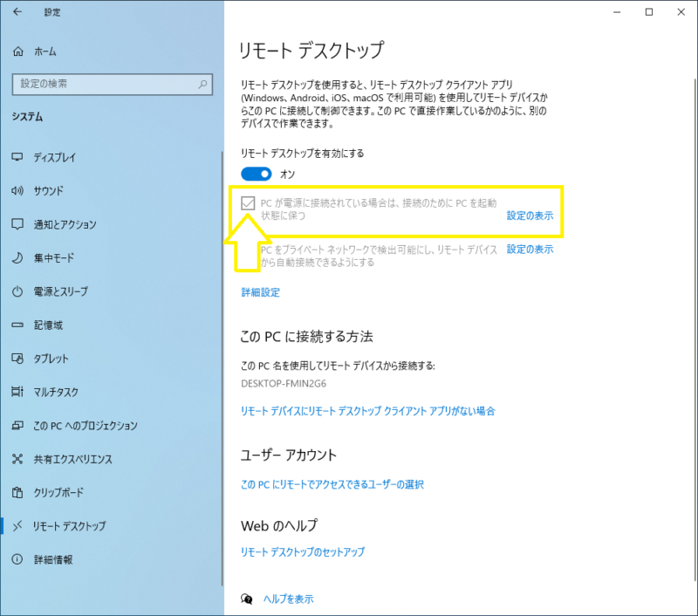Open リモートデスクトップクライアントアプリがない場合 link
This screenshot has width=698, height=616.
point(367,411)
